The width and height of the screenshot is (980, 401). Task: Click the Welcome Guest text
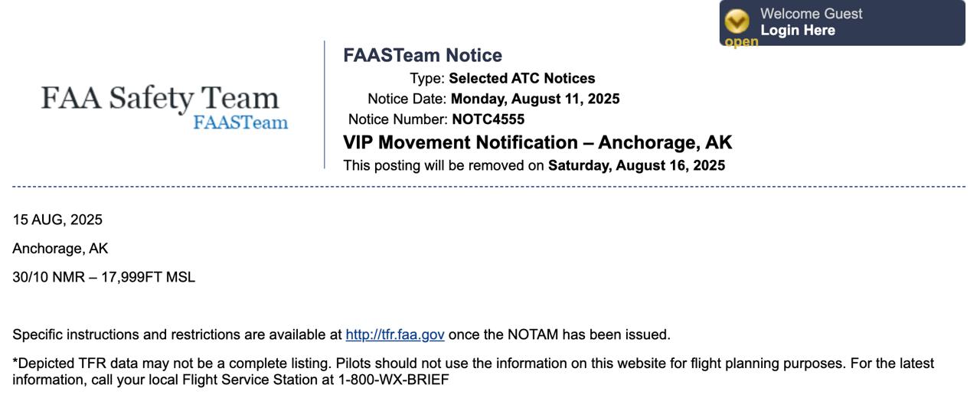(811, 14)
